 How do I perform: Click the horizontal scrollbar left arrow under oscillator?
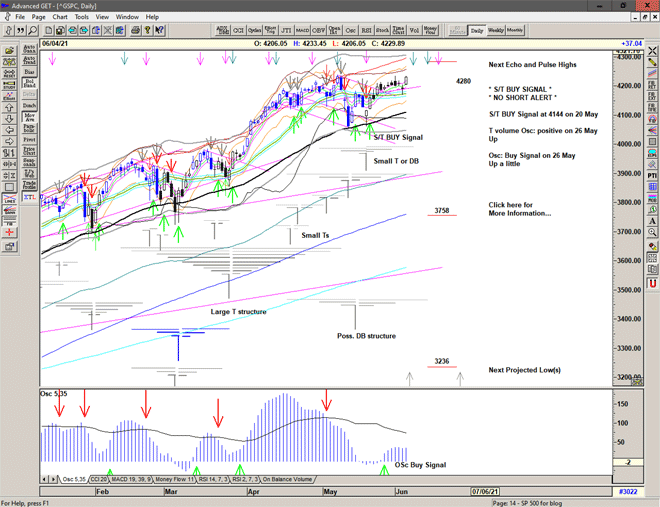pos(43,479)
